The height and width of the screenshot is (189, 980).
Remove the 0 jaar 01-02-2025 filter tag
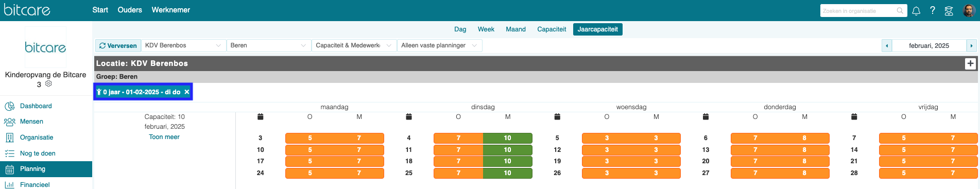(x=187, y=92)
